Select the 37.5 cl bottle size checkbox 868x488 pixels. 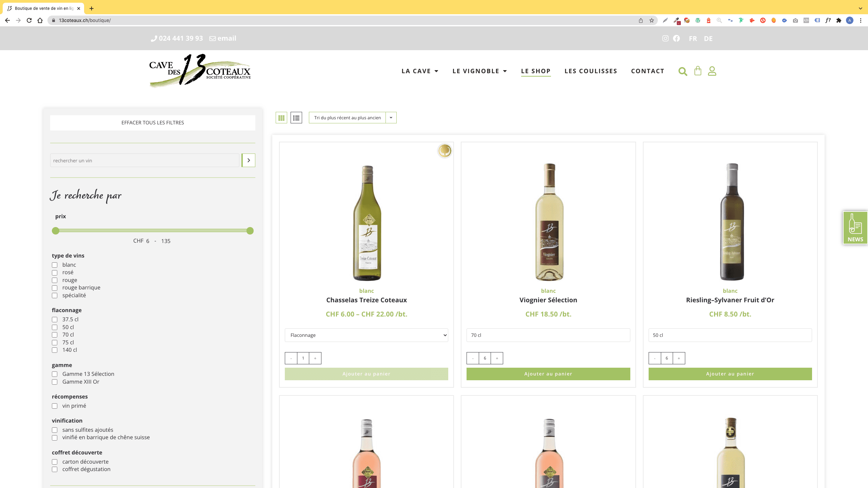point(55,320)
